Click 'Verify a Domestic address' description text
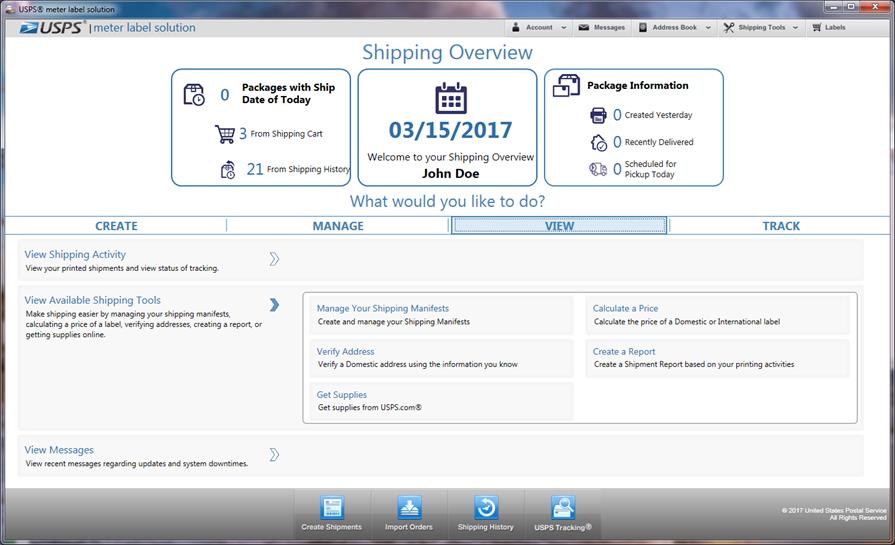Viewport: 895px width, 545px height. coord(418,364)
